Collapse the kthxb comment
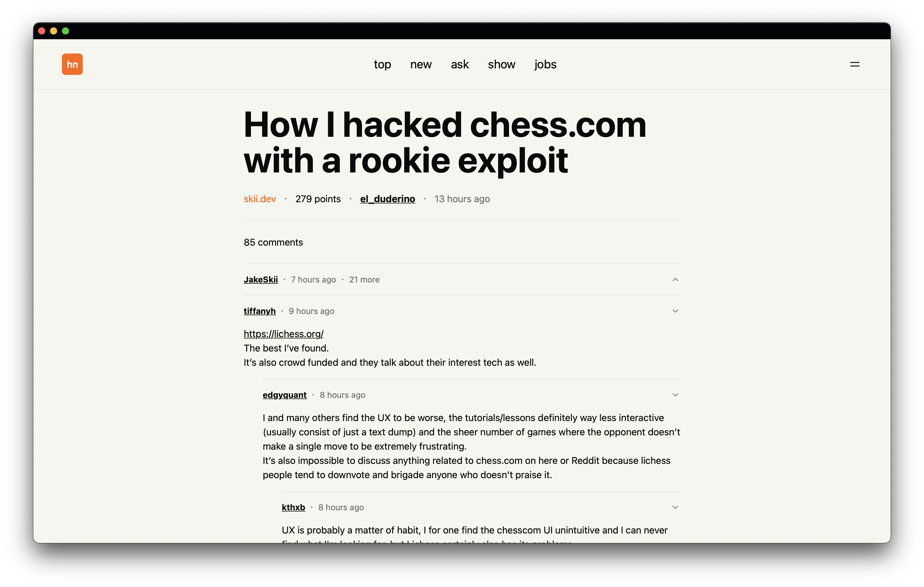 point(675,507)
